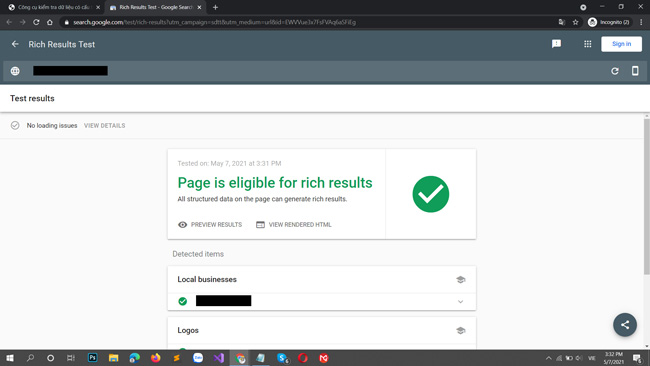Screen dimensions: 650x366
Task: Show hidden system tray icons
Action: click(x=548, y=358)
